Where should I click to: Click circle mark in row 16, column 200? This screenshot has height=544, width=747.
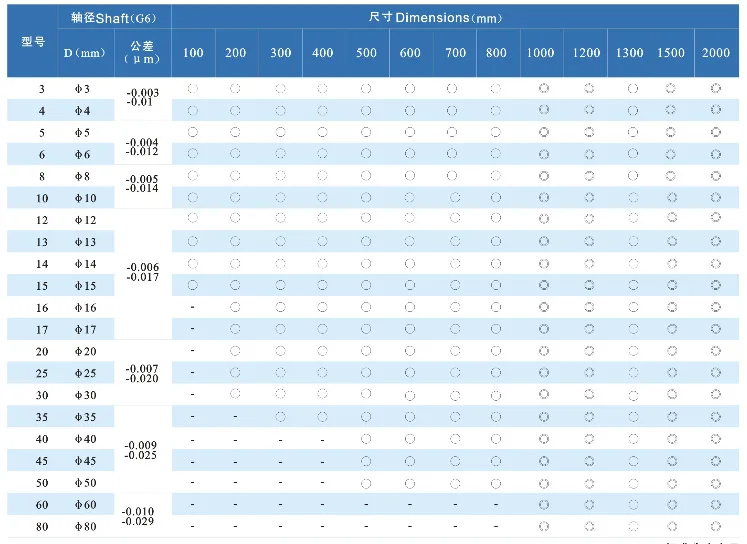click(x=235, y=307)
